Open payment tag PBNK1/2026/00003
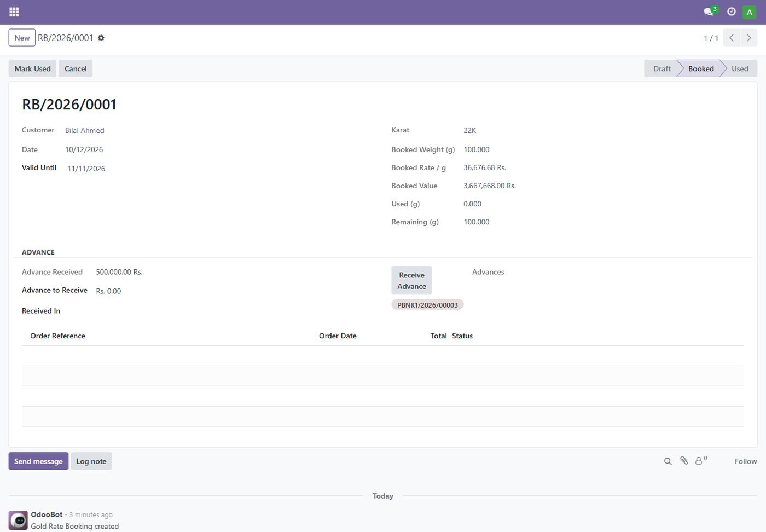Image resolution: width=766 pixels, height=532 pixels. point(427,305)
